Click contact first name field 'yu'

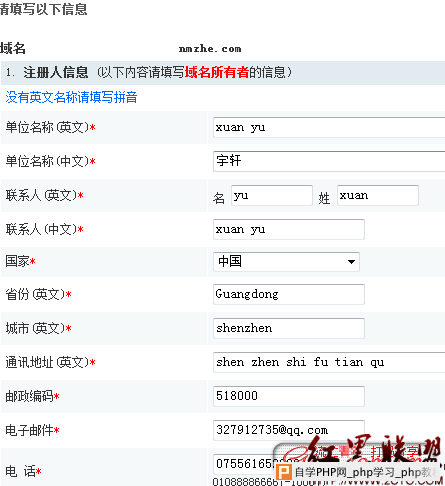click(272, 195)
